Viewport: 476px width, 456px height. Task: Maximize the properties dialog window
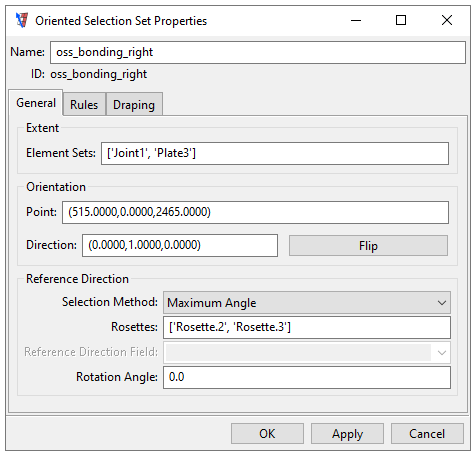(401, 20)
